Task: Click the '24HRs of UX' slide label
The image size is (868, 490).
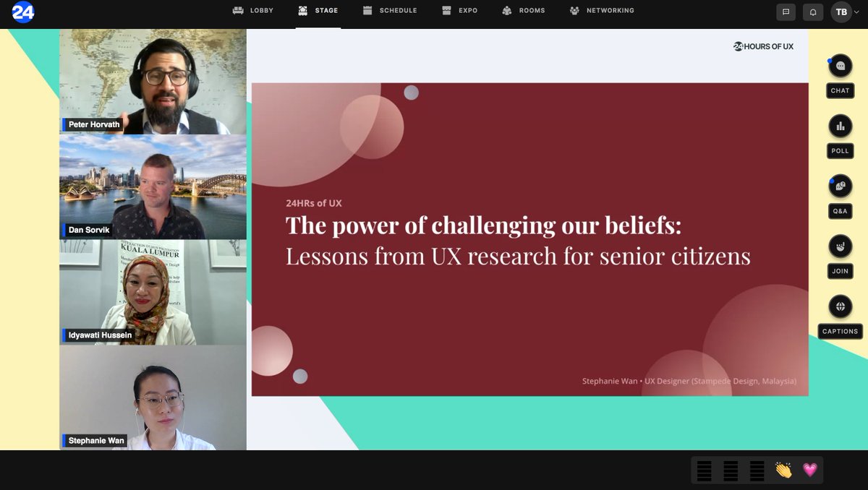Action: click(314, 203)
